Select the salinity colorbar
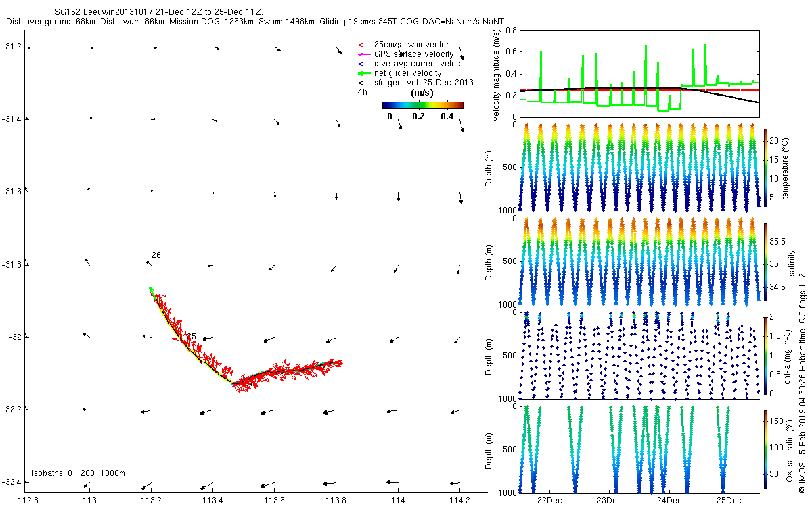812x508 pixels. coord(765,261)
